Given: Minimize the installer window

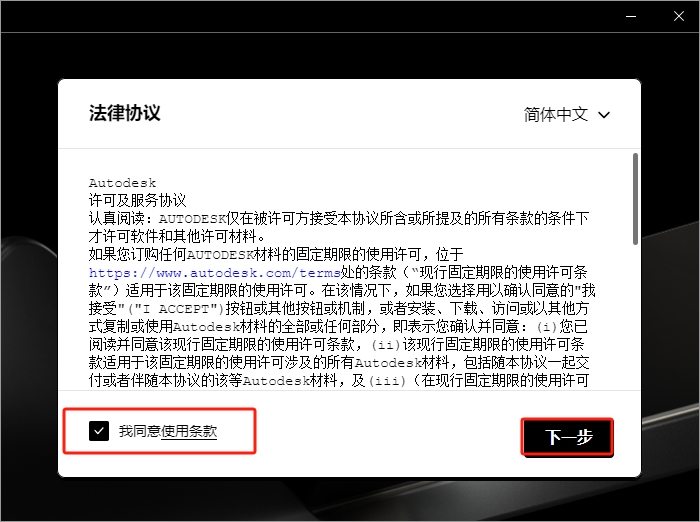Looking at the screenshot, I should [x=630, y=16].
